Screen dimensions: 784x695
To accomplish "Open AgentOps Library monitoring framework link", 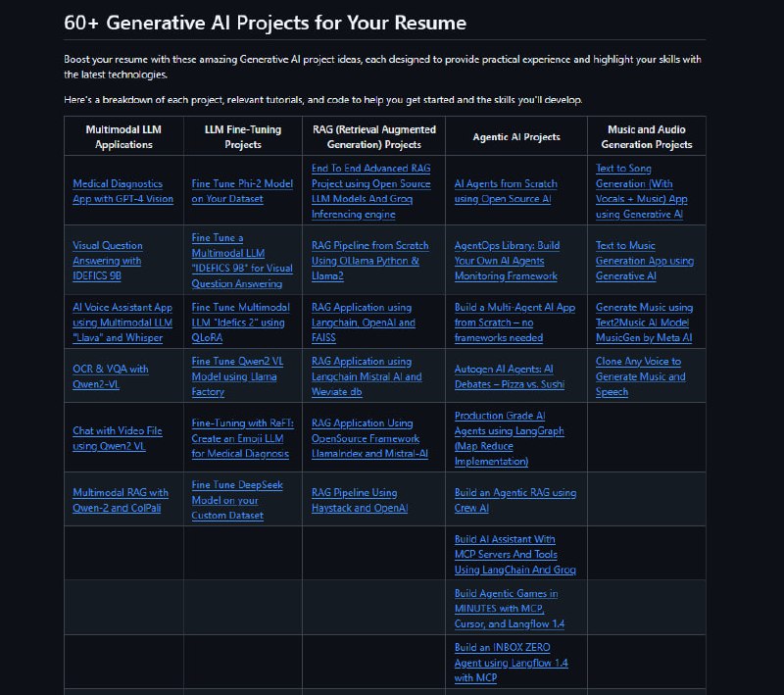I will point(507,261).
